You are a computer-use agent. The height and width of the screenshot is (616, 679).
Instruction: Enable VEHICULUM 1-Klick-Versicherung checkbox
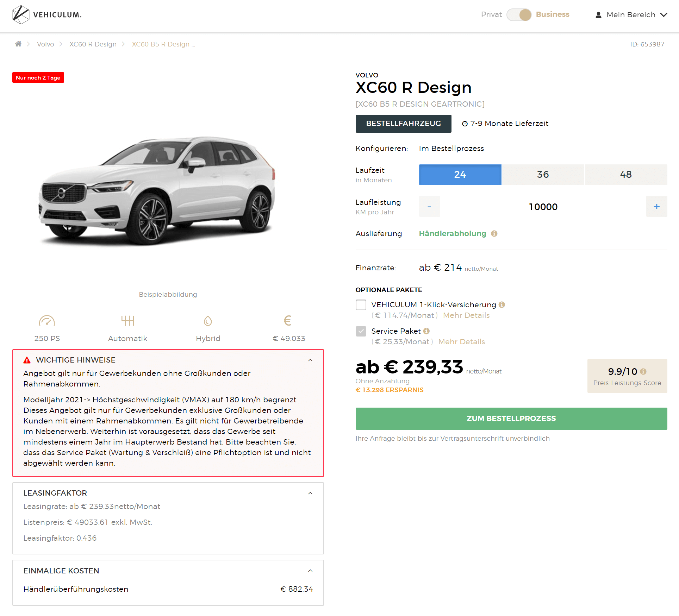(x=361, y=304)
